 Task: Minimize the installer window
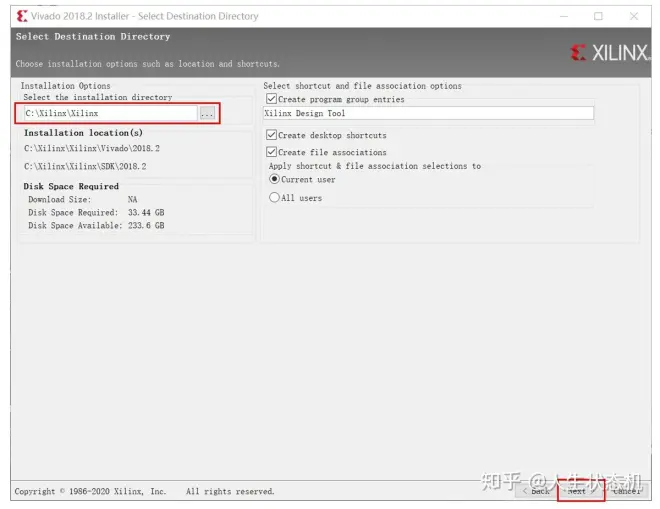tap(564, 16)
